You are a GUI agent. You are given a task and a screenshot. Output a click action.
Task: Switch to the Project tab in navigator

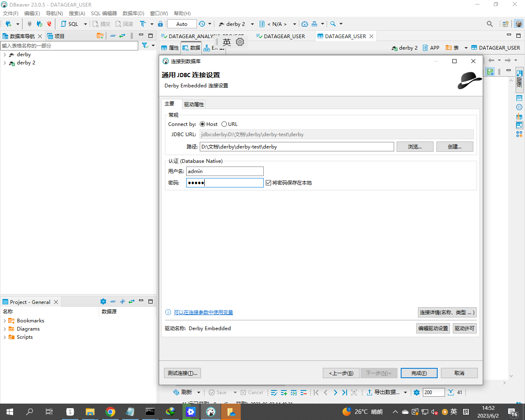(x=56, y=36)
